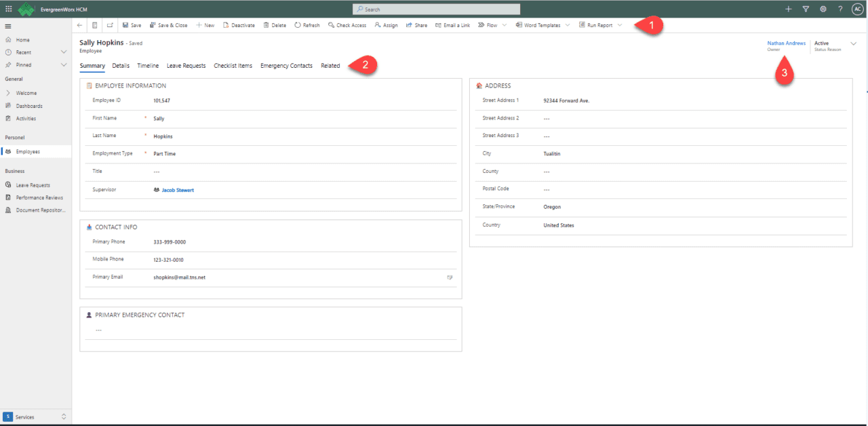The image size is (868, 426).
Task: Open the email editing toggle beside Primary Email
Action: click(450, 277)
